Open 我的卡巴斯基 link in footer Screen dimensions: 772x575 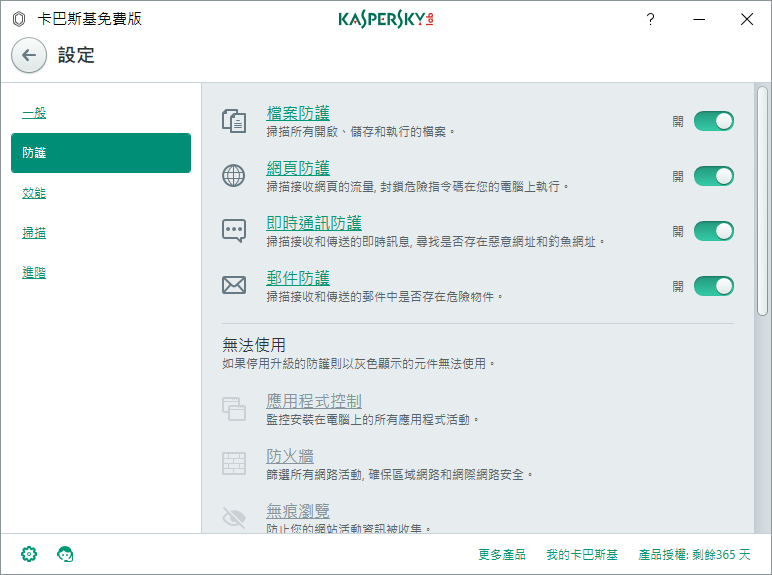[x=582, y=555]
